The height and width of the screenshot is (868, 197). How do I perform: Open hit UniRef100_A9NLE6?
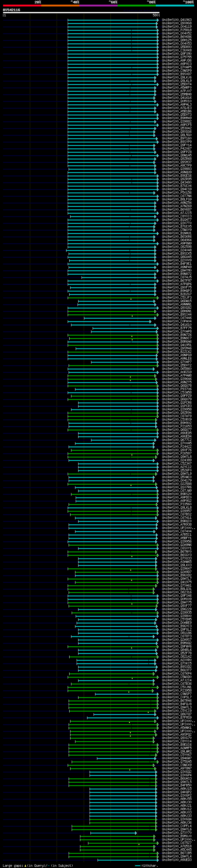[x=177, y=358]
